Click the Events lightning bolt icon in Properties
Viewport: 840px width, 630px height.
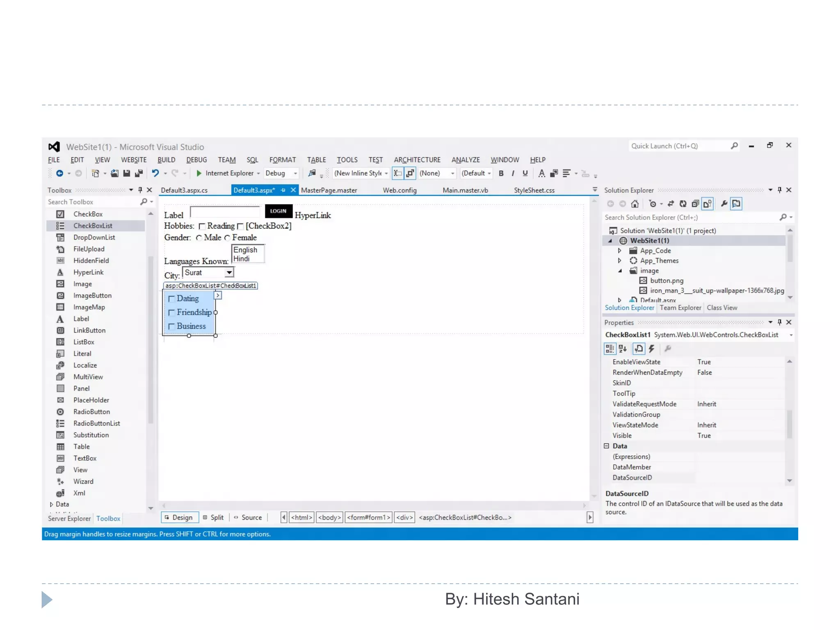[x=651, y=349]
